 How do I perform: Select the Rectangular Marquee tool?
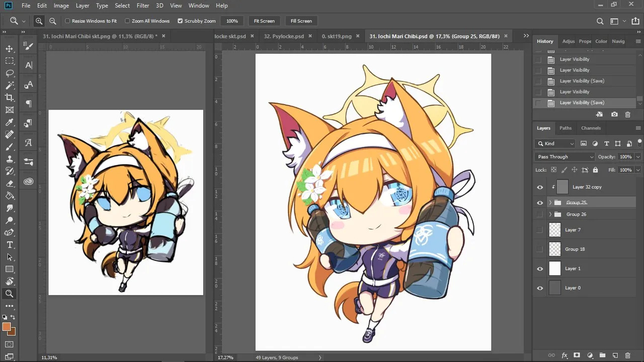point(10,61)
